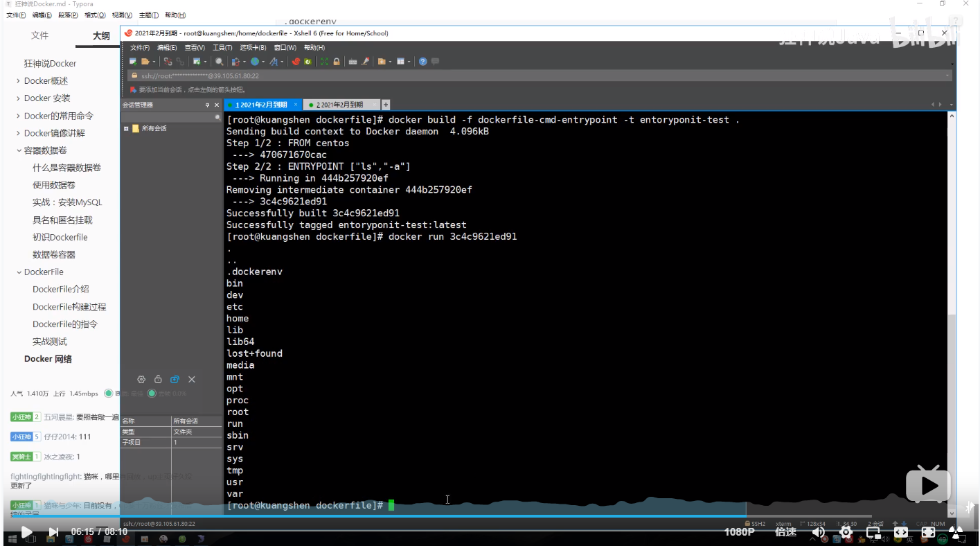Open the video quality 1080P selector
Image resolution: width=980 pixels, height=546 pixels.
pyautogui.click(x=739, y=532)
